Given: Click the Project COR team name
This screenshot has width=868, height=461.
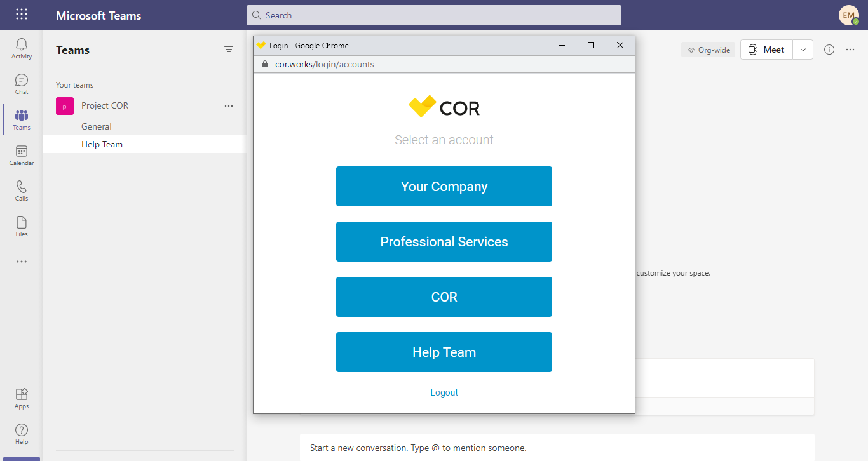Looking at the screenshot, I should pyautogui.click(x=105, y=106).
